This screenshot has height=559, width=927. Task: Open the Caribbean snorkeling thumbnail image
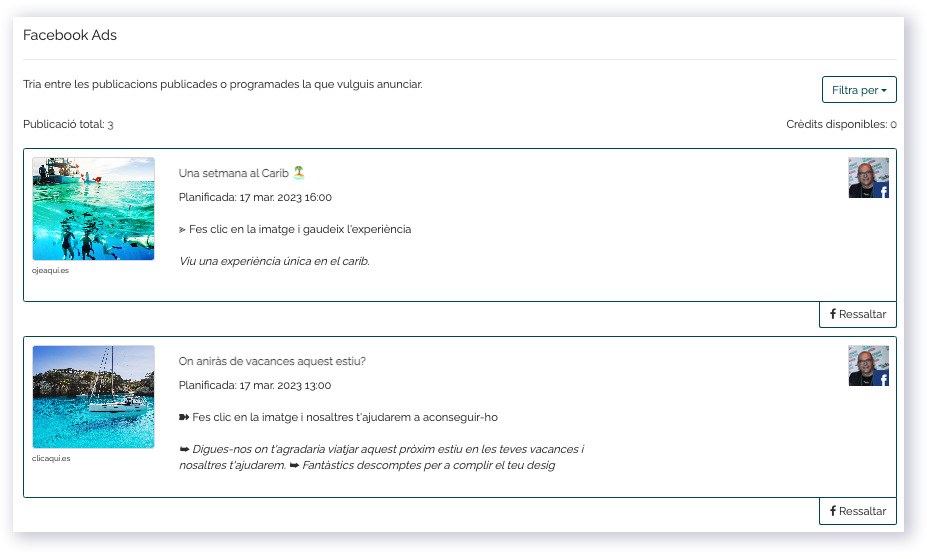tap(93, 209)
